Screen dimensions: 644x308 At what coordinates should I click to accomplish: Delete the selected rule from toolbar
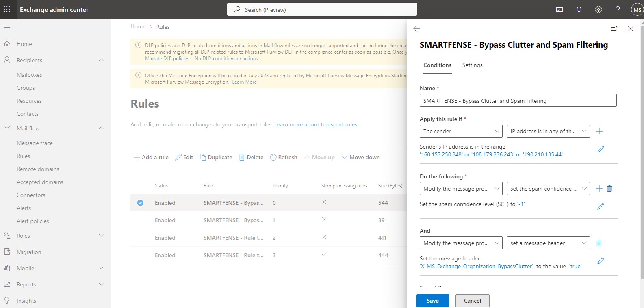[251, 157]
